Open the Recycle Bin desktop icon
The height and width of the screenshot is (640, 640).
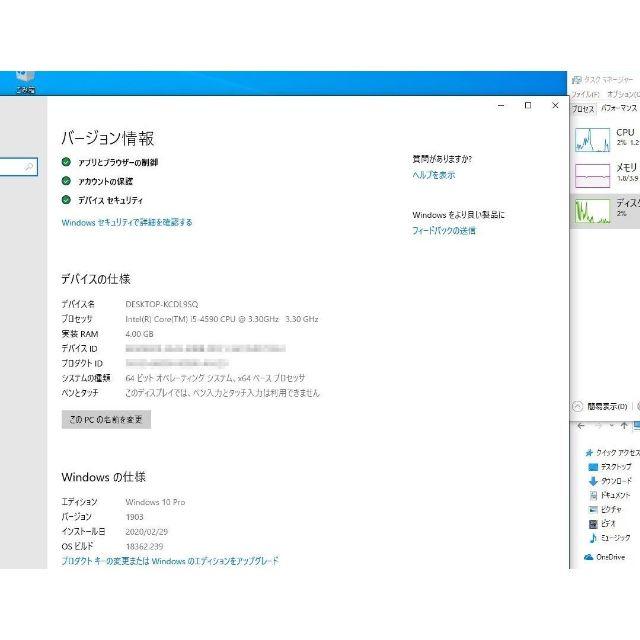pos(25,82)
